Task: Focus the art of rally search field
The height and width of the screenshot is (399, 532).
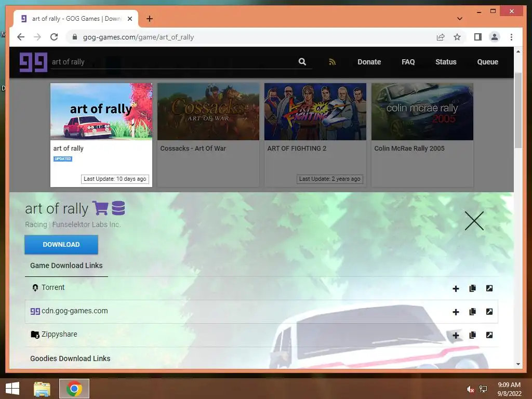Action: [173, 62]
